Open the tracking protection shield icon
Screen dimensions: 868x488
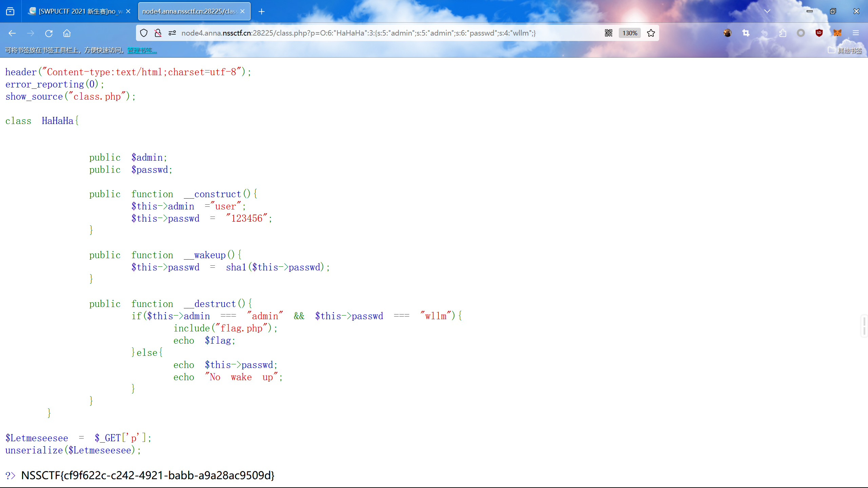[x=144, y=33]
